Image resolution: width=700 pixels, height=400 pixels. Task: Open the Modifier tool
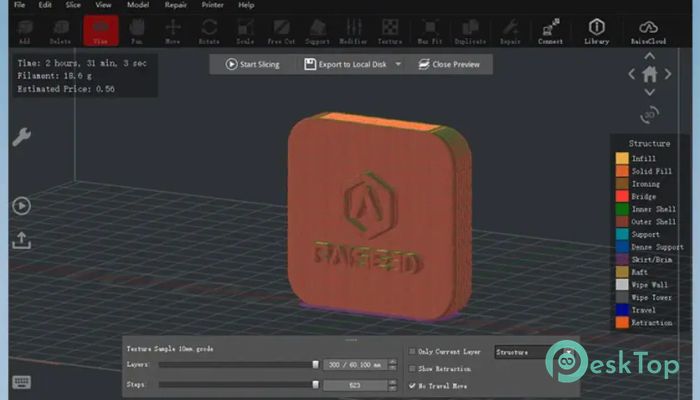353,31
